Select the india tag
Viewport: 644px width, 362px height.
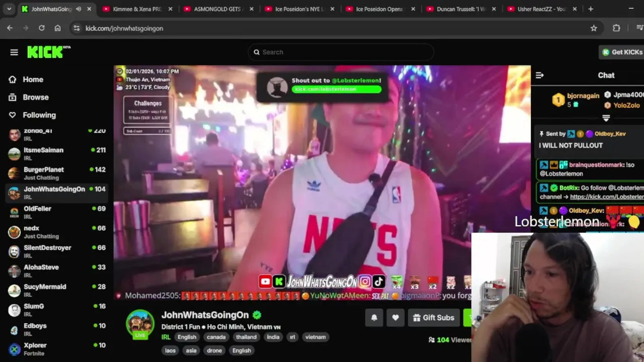(x=273, y=337)
